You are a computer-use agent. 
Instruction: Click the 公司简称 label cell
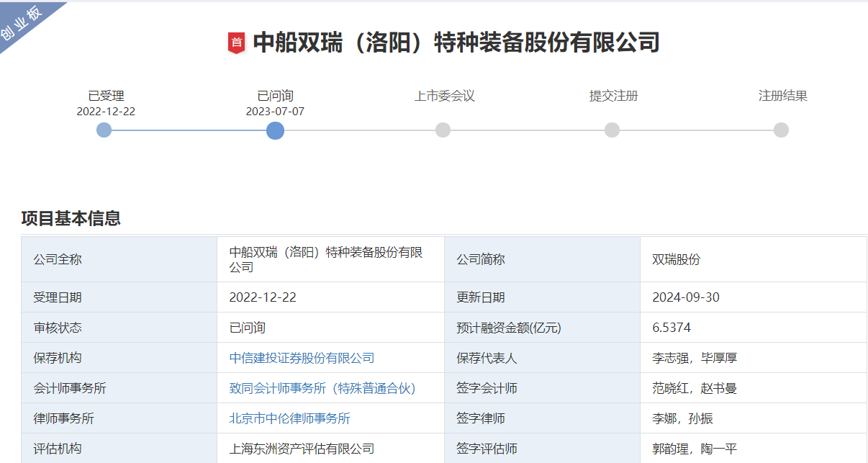542,259
